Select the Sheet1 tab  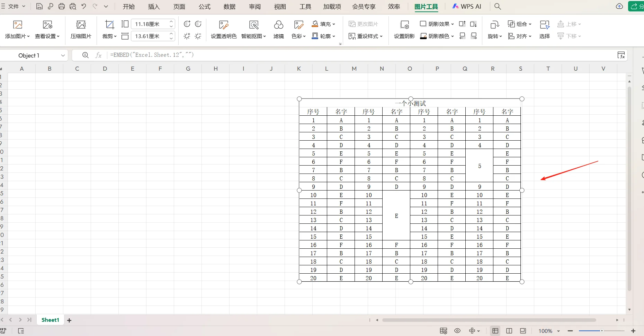click(50, 320)
